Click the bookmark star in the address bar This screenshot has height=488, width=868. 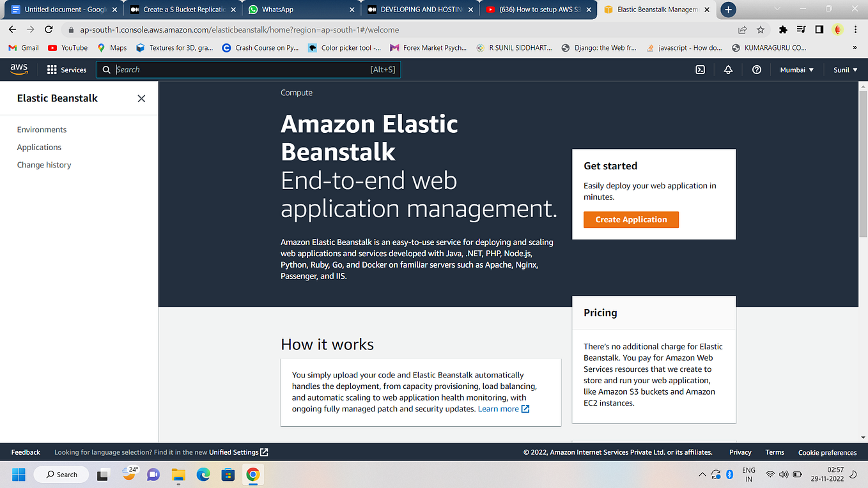pyautogui.click(x=760, y=29)
